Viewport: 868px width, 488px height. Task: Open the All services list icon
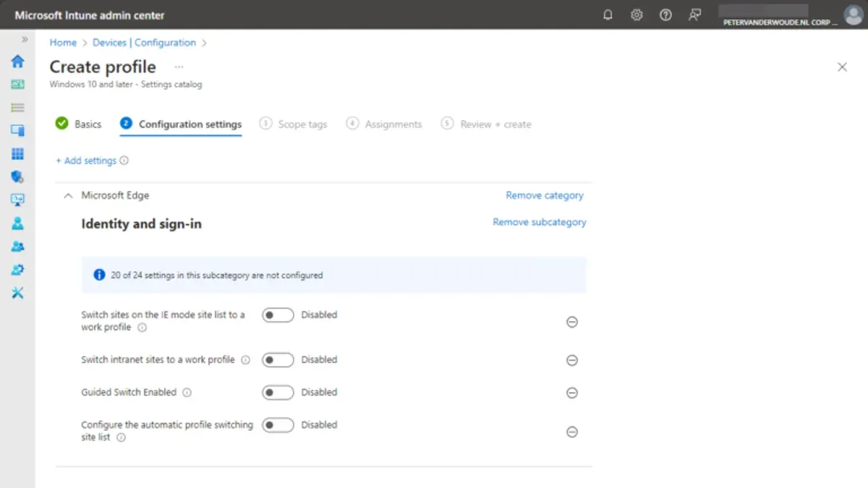click(x=17, y=108)
